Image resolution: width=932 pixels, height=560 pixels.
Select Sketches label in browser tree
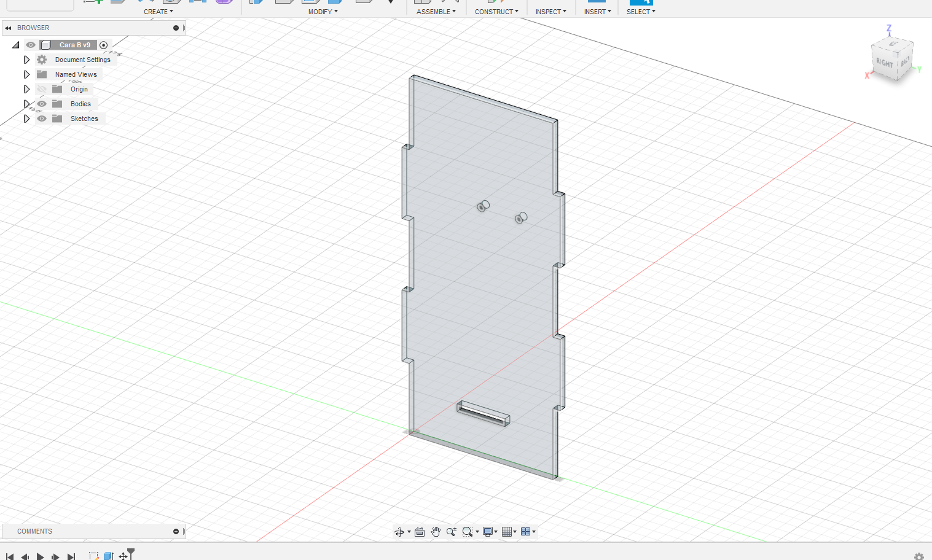pyautogui.click(x=84, y=119)
